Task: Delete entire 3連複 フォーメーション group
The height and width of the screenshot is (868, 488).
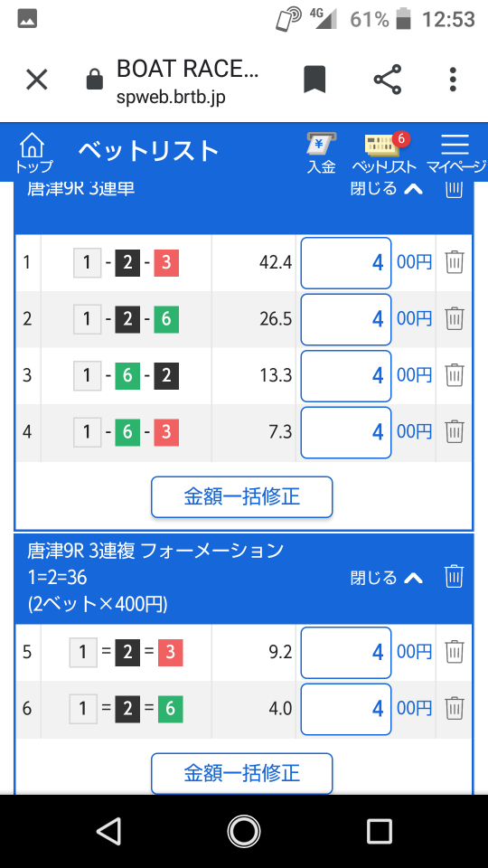Action: 454,577
